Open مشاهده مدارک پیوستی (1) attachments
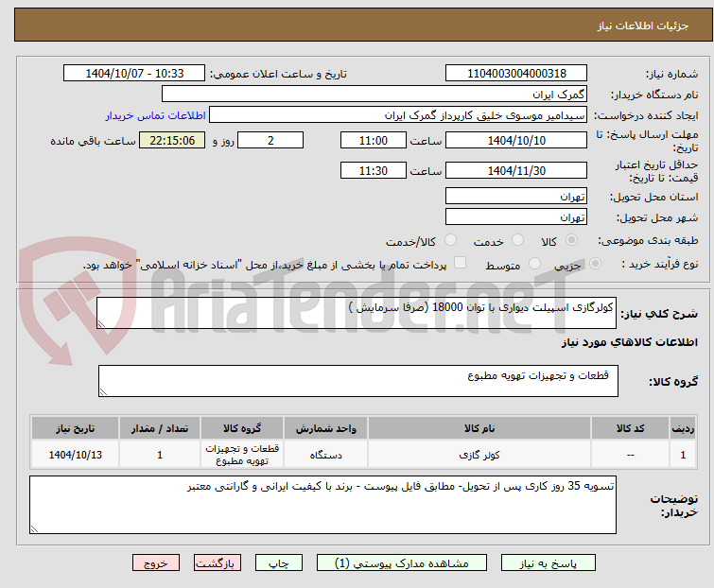The height and width of the screenshot is (588, 714). (x=402, y=563)
